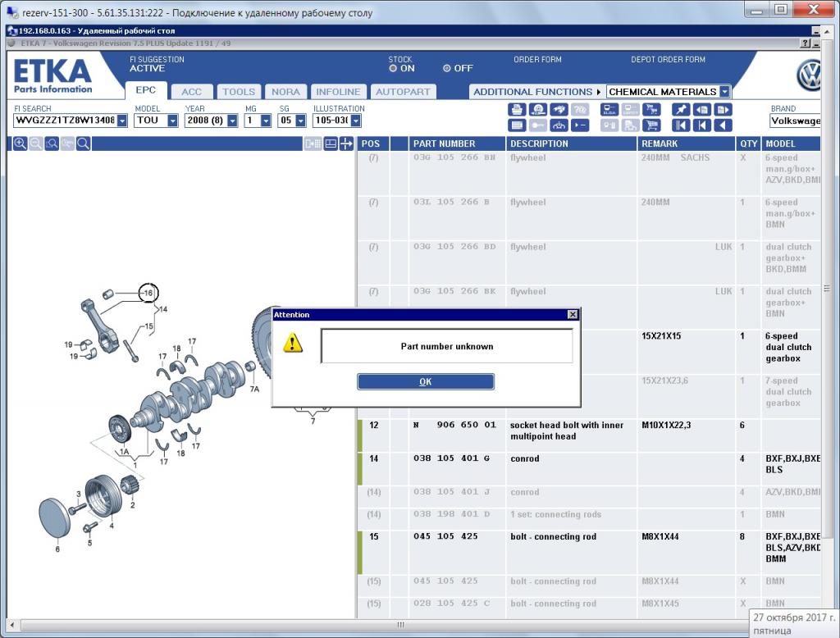
Task: Open the MG dropdown
Action: point(266,121)
